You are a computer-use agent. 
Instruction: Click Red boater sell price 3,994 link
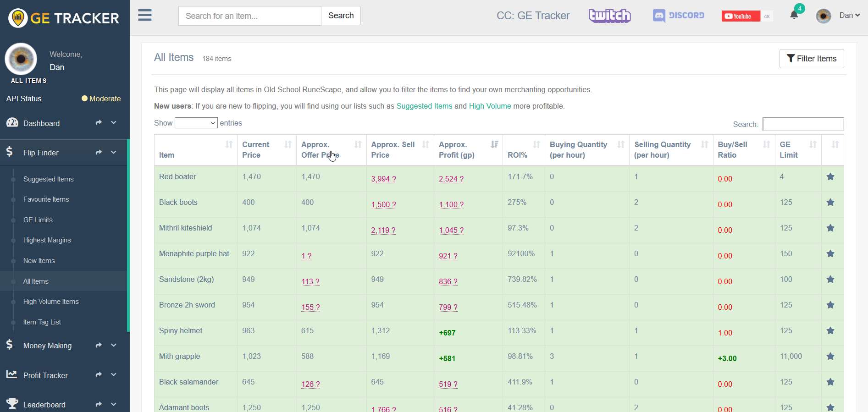(x=383, y=179)
